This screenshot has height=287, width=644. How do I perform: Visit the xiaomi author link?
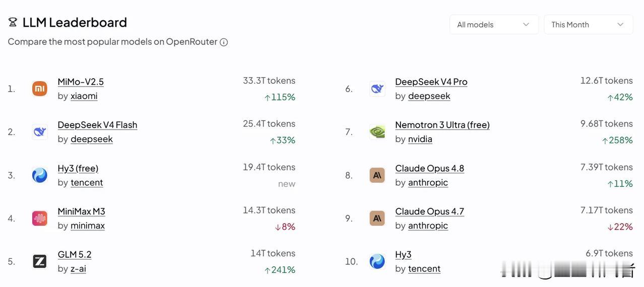coord(84,96)
